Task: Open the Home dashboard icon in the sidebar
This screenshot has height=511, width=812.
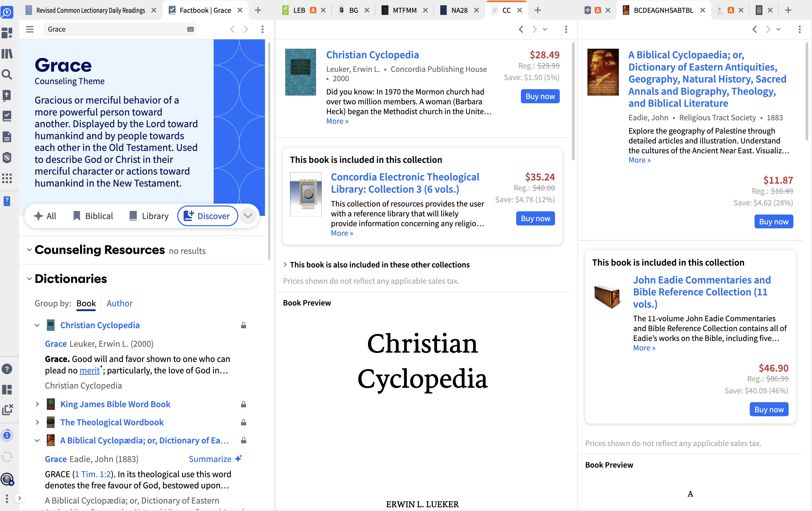Action: pos(7,13)
